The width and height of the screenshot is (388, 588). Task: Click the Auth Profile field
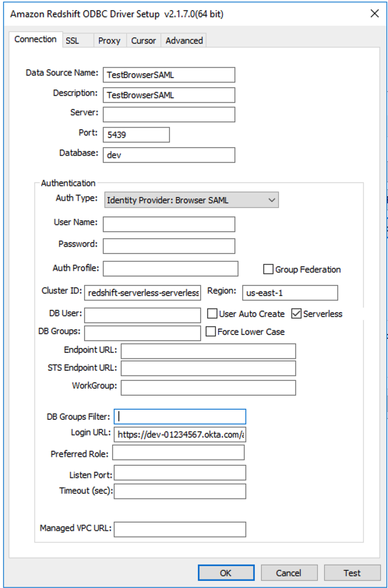point(171,269)
